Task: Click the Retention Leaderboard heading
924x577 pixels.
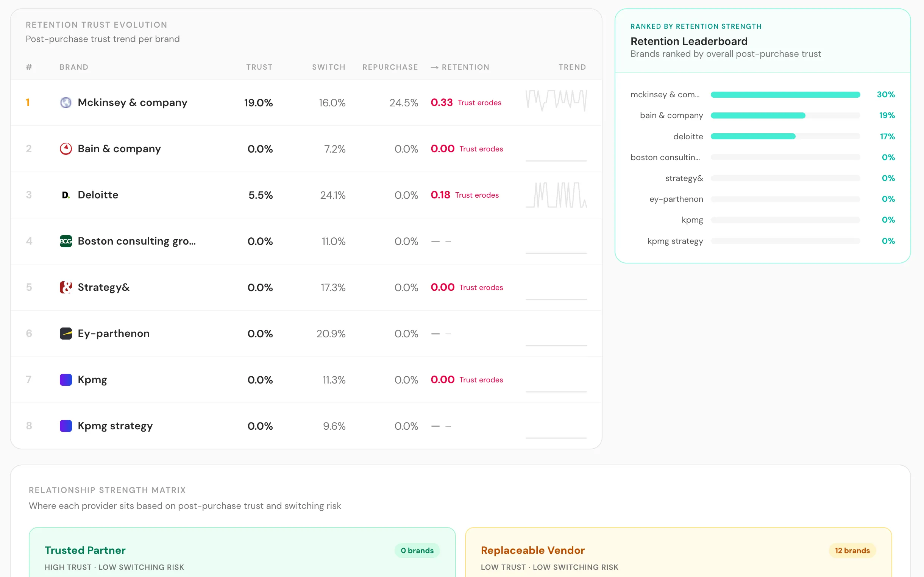Action: 689,41
